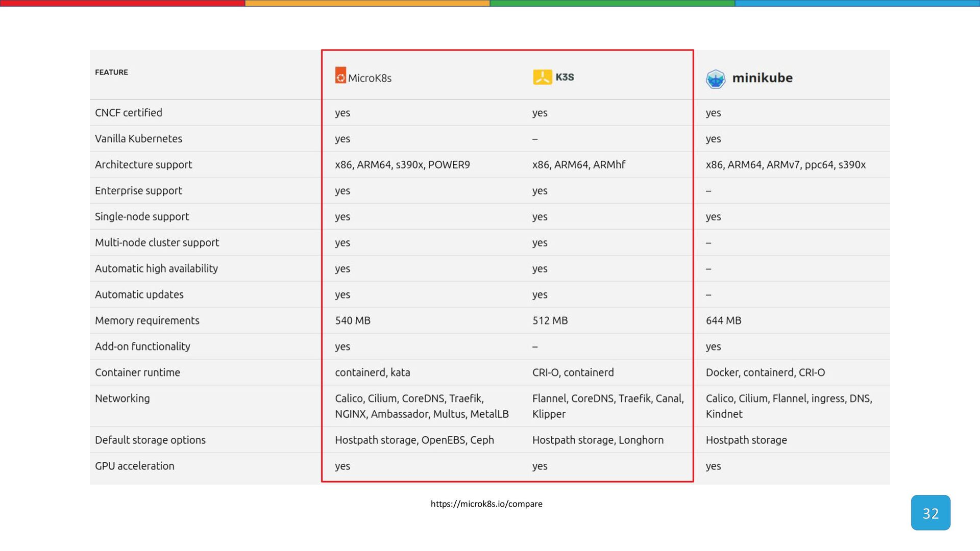The image size is (980, 551).
Task: Click minikube dash in Automatic updates row
Action: point(708,295)
